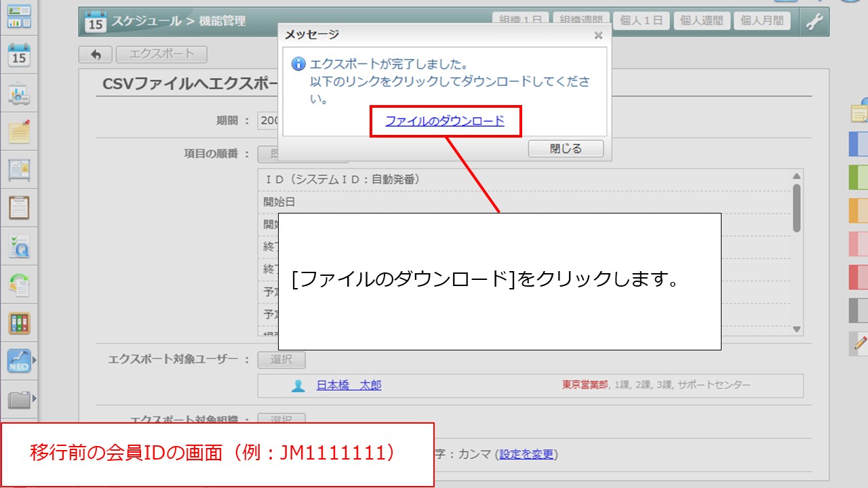Click 選択 for エクスポート対象ユーザー
Image resolution: width=868 pixels, height=488 pixels.
281,360
